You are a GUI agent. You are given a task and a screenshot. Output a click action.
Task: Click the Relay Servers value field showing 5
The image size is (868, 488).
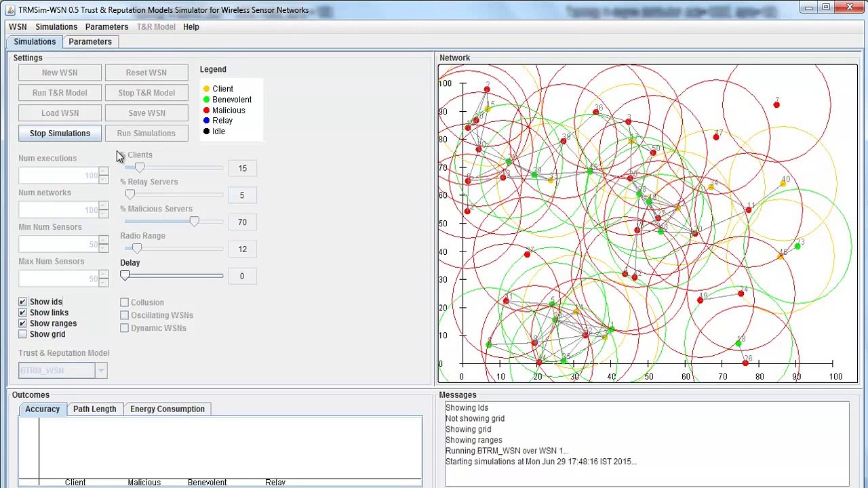(x=242, y=195)
